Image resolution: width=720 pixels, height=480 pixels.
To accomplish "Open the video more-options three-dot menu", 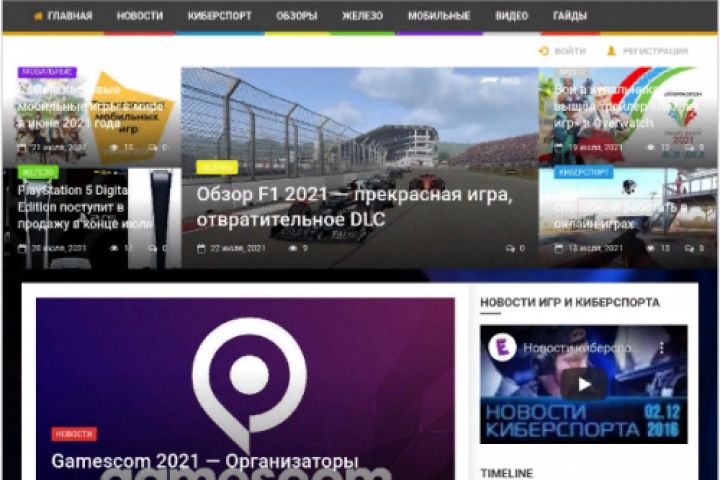I will (x=662, y=348).
